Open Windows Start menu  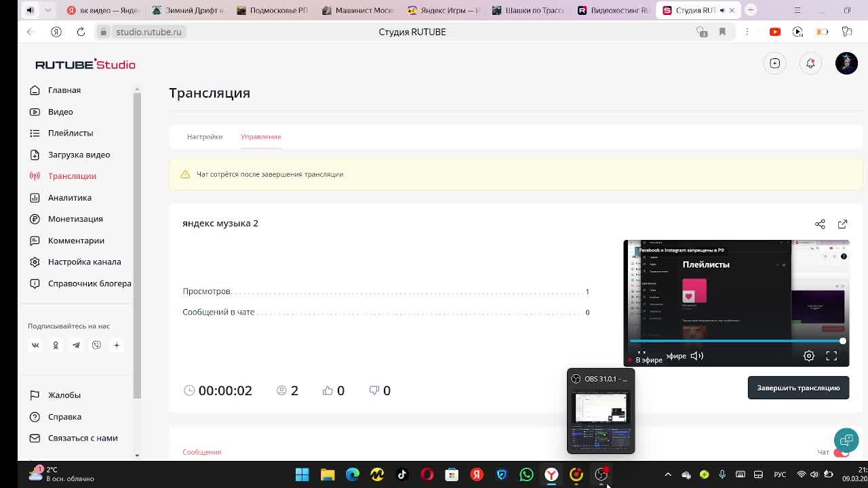(x=302, y=474)
